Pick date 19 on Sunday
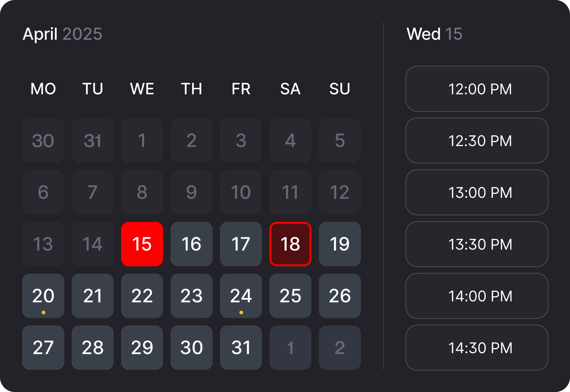Screen dimensions: 570x392 point(340,244)
